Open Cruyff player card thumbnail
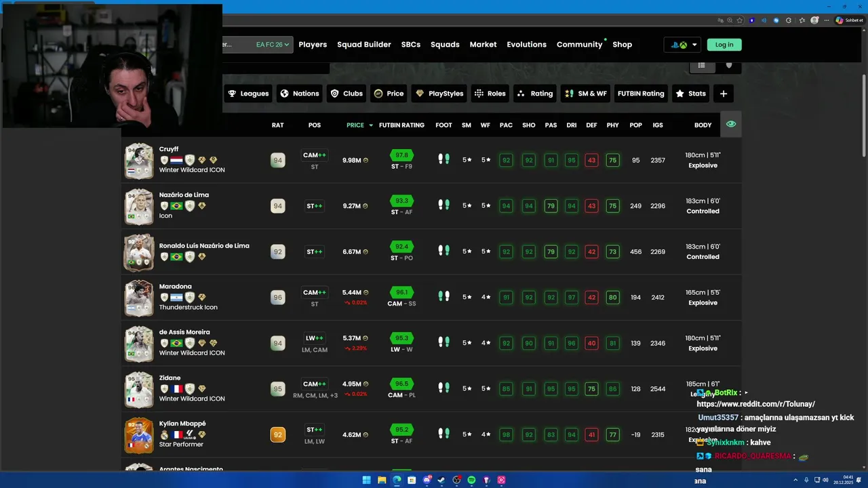The image size is (868, 488). (139, 161)
